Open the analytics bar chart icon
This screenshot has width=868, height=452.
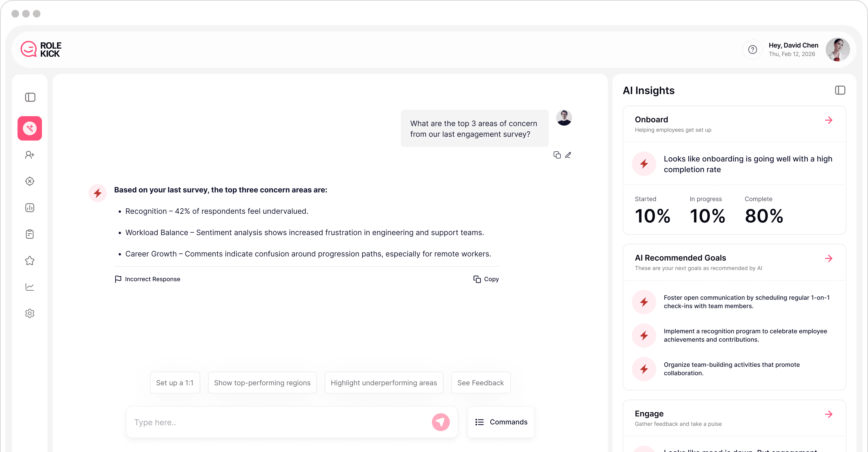point(30,208)
